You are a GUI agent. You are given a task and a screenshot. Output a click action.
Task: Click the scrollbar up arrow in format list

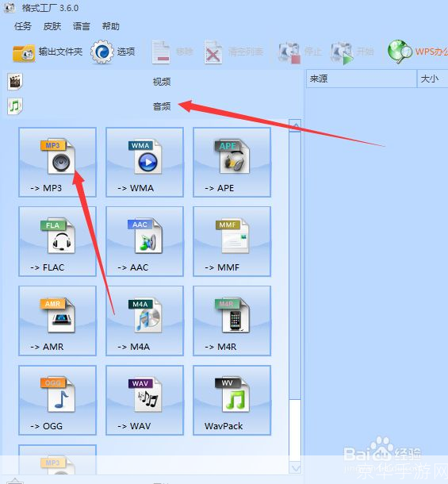point(295,125)
